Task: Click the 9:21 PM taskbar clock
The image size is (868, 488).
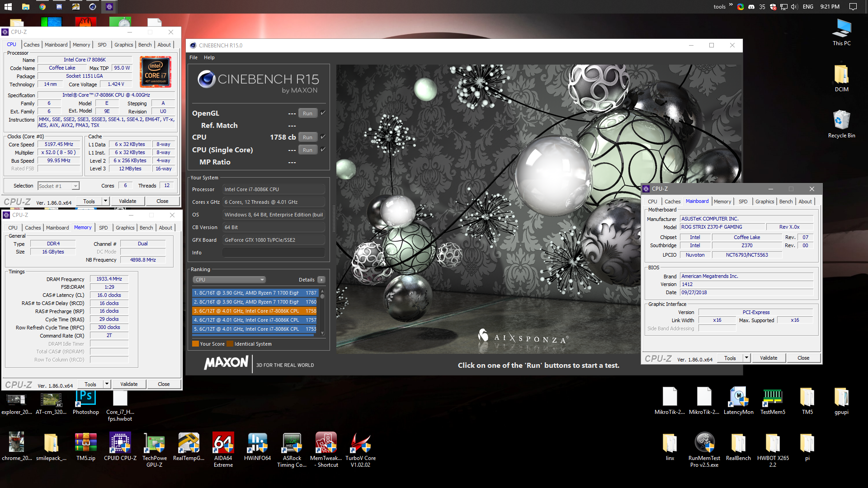Action: click(x=830, y=7)
